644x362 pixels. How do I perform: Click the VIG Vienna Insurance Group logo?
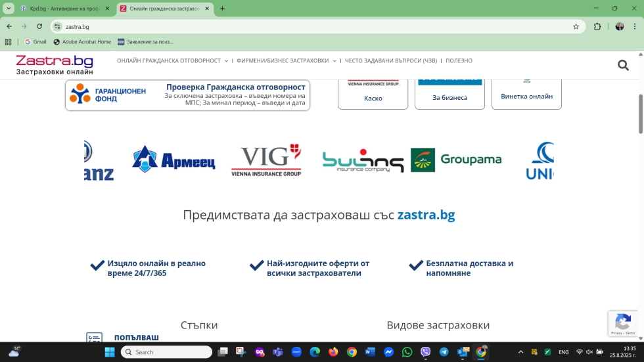pos(266,160)
